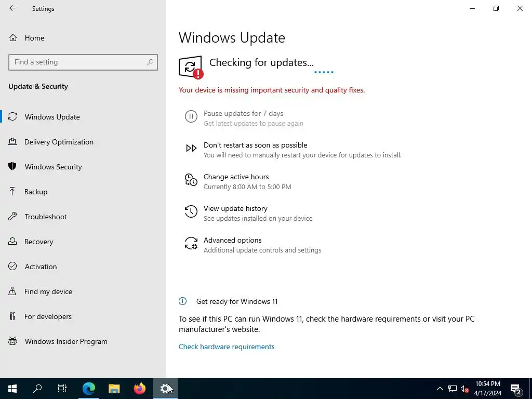
Task: Open Change active hours
Action: (236, 177)
